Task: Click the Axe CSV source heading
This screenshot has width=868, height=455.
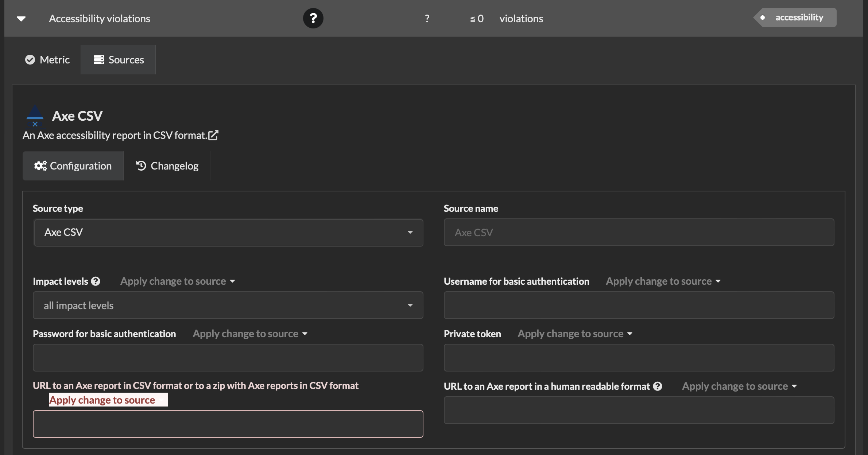Action: (77, 116)
